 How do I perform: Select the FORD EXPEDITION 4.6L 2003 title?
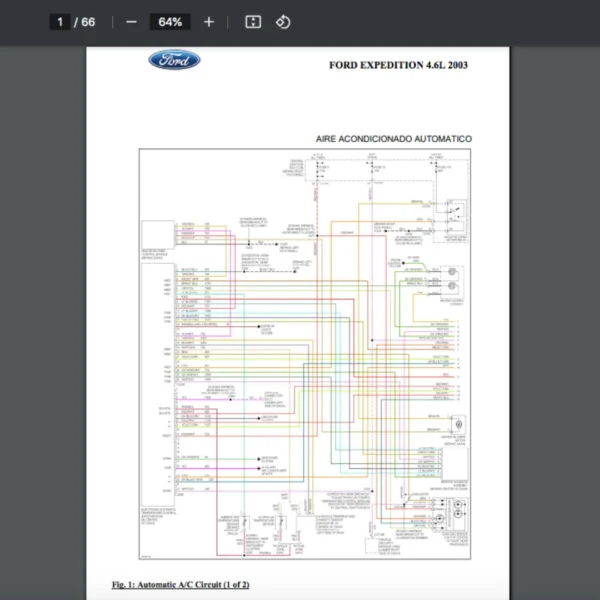398,66
